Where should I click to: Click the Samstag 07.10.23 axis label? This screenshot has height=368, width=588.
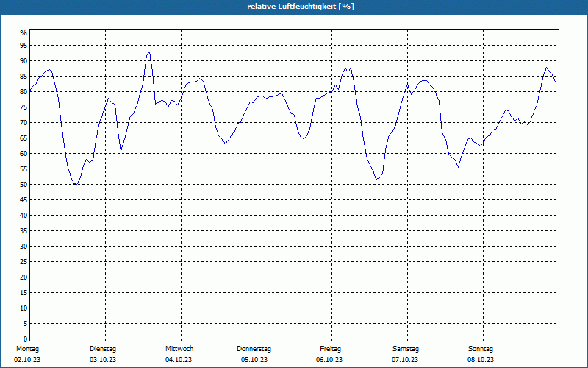coord(406,354)
